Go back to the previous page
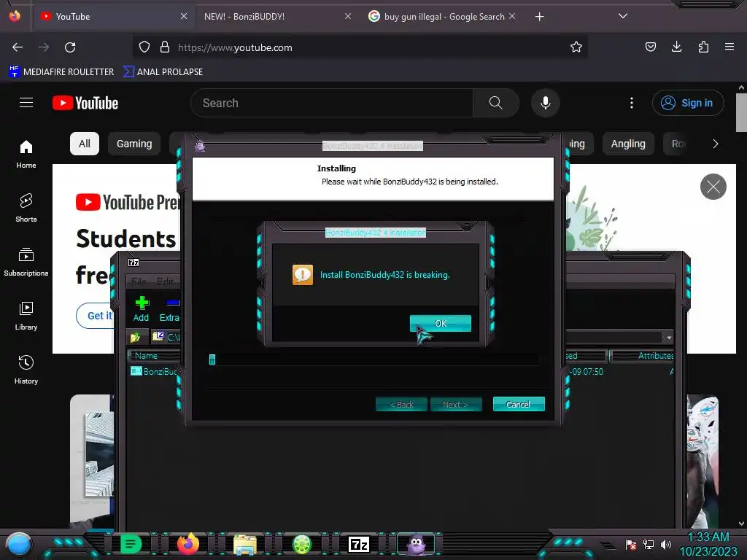 (x=18, y=47)
